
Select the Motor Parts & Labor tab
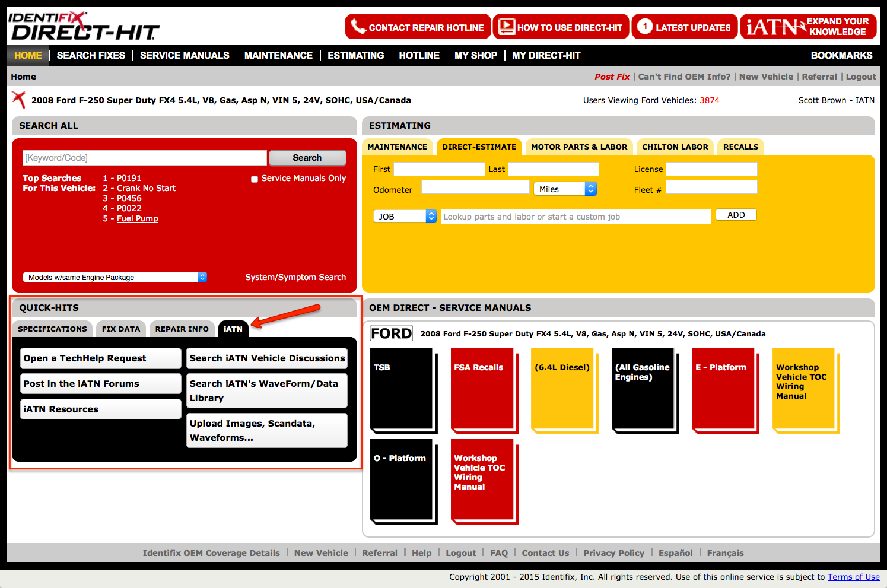pyautogui.click(x=578, y=147)
